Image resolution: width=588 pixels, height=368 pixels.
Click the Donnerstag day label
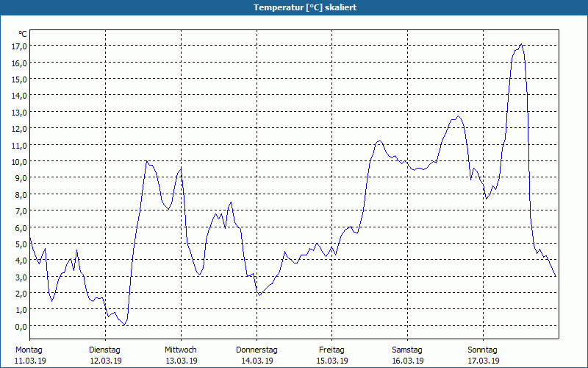click(x=257, y=350)
